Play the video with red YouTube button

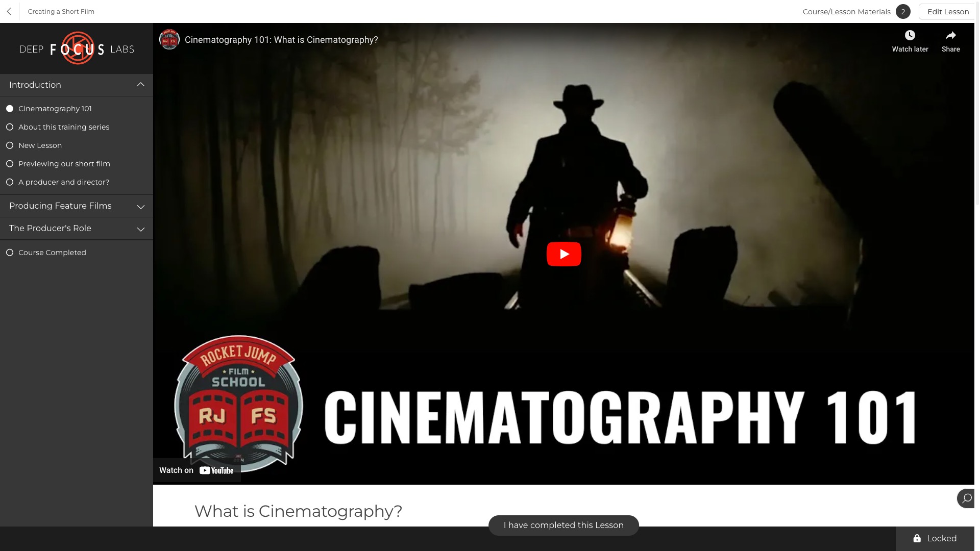pos(563,254)
